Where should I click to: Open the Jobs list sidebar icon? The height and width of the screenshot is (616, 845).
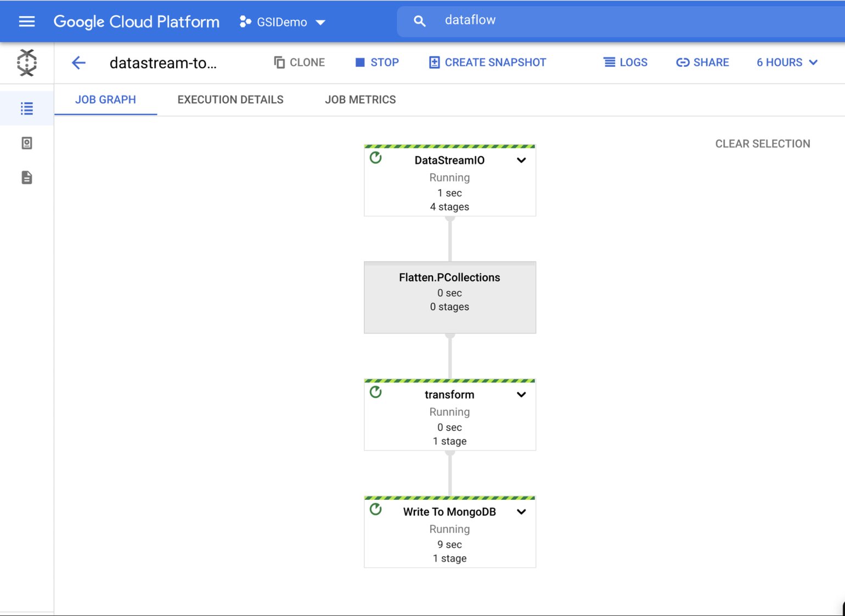coord(26,109)
